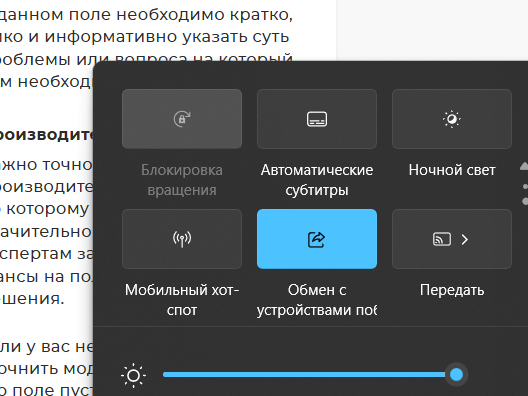Screen dimensions: 528x396
Task: Click the sun brightness icon
Action: point(133,375)
